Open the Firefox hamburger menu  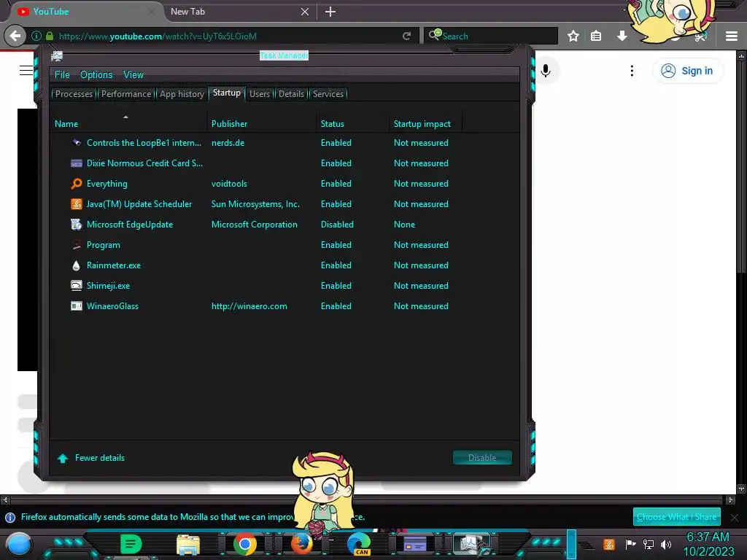click(732, 36)
